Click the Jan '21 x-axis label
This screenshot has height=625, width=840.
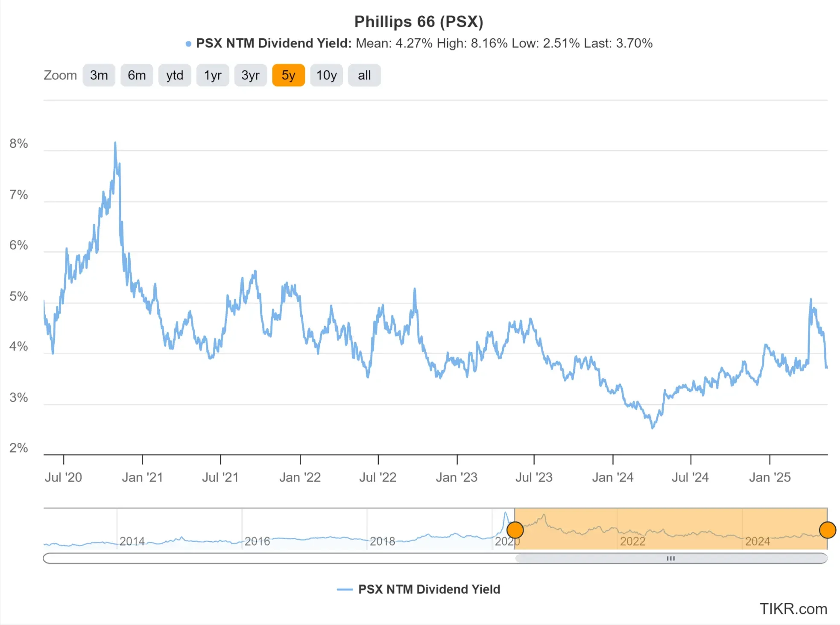143,477
